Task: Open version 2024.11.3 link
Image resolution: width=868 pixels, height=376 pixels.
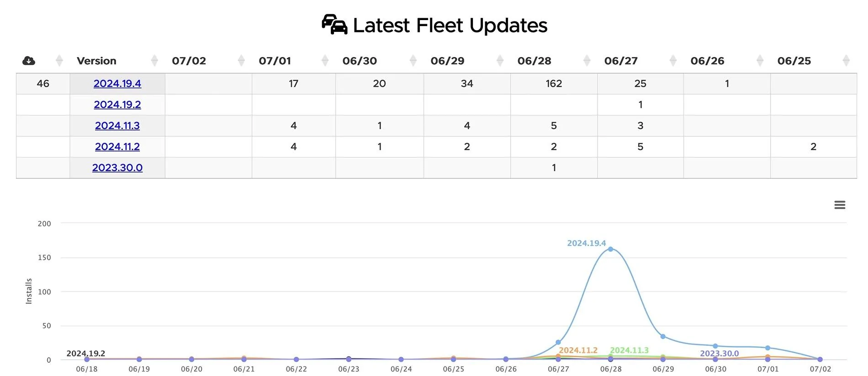Action: point(117,125)
